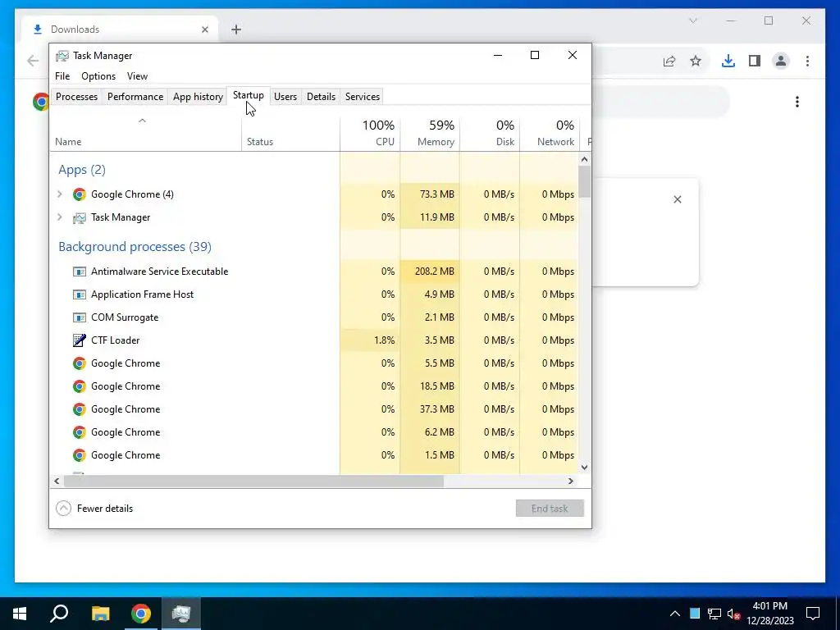Screen dimensions: 840x630
Task: Click the scroll down arrow
Action: tap(584, 467)
